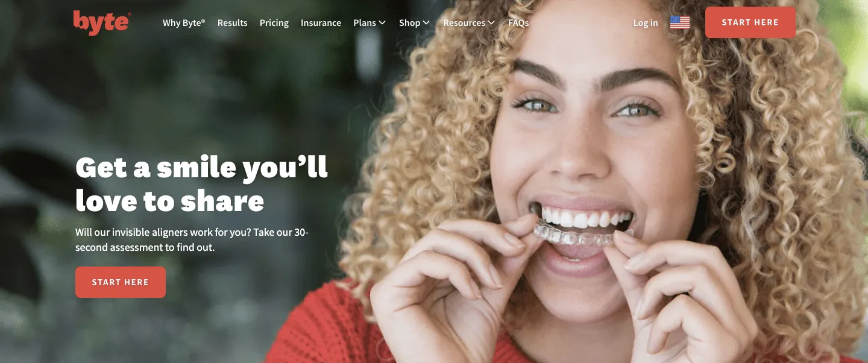Screen dimensions: 868x363
Task: Expand the Plans dropdown menu
Action: click(370, 23)
